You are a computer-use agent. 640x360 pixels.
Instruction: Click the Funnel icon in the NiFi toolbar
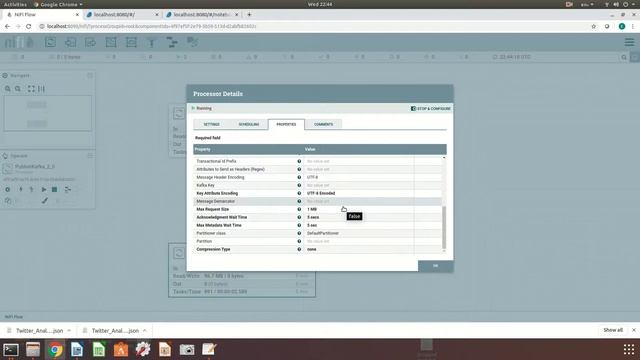(151, 42)
